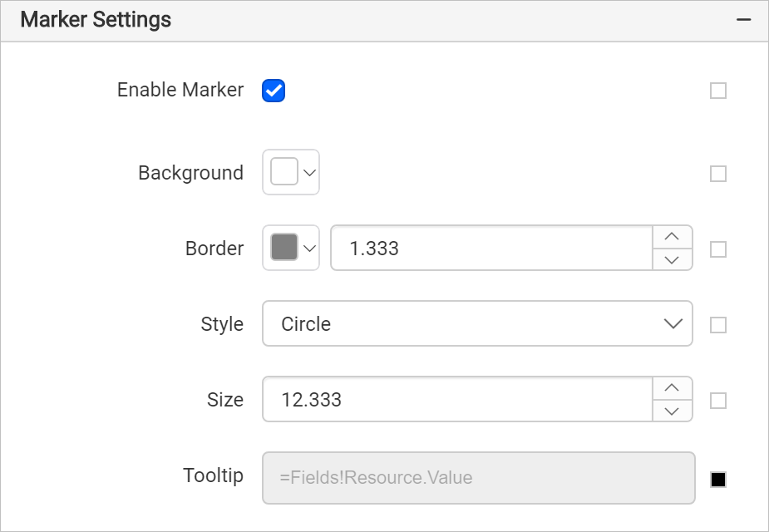Click the black expression square beside Tooltip
The image size is (769, 532).
717,479
